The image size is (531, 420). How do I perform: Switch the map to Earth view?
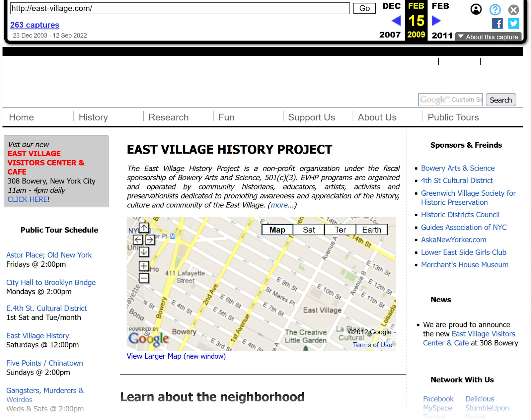(371, 230)
